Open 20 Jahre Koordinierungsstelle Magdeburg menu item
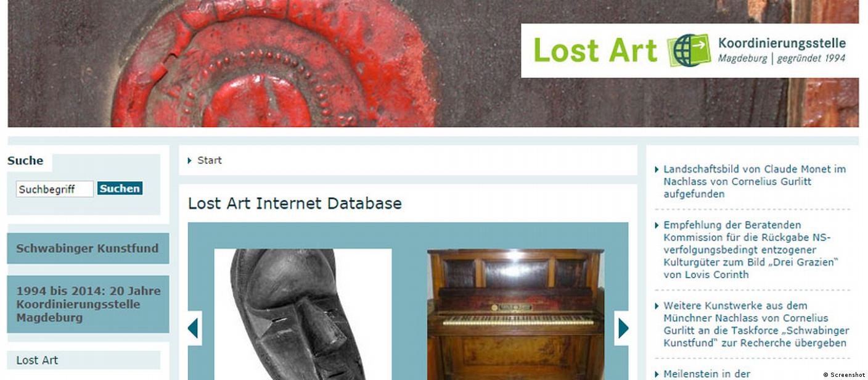The height and width of the screenshot is (380, 868). (x=88, y=304)
